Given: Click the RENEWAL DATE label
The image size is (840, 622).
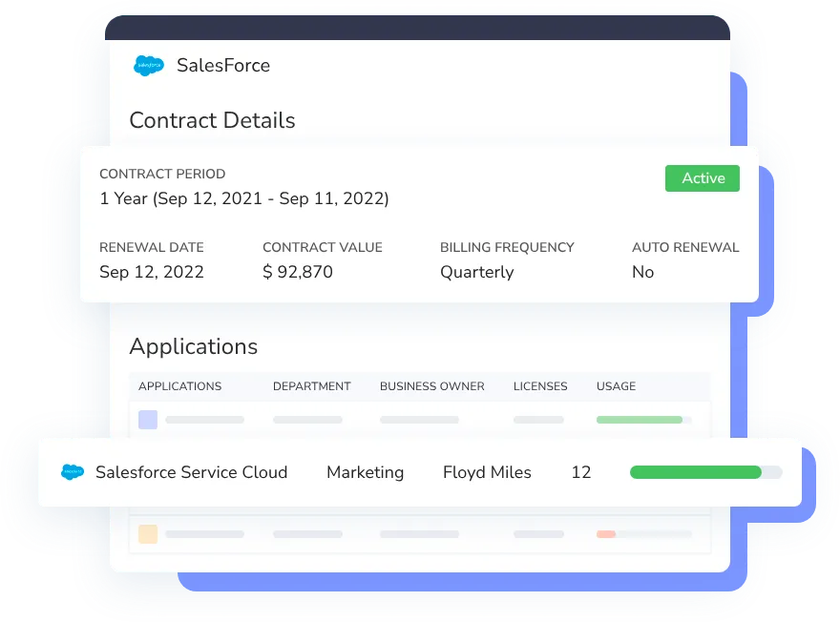Looking at the screenshot, I should [152, 247].
